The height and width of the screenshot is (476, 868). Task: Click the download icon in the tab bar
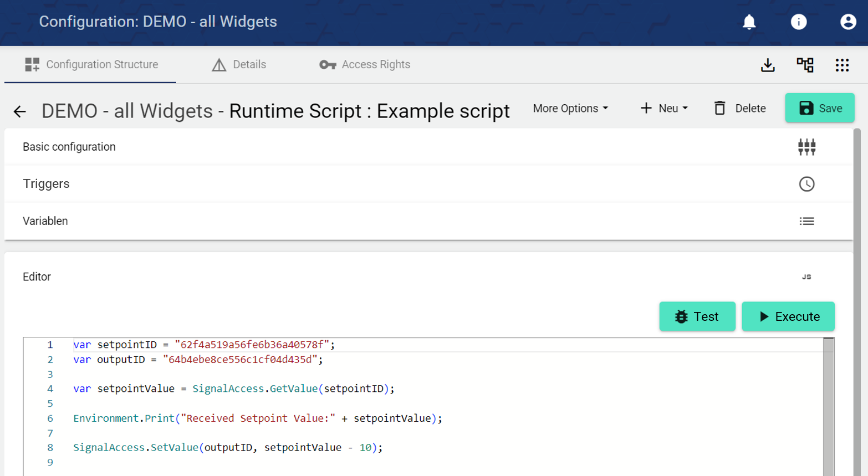pos(768,65)
